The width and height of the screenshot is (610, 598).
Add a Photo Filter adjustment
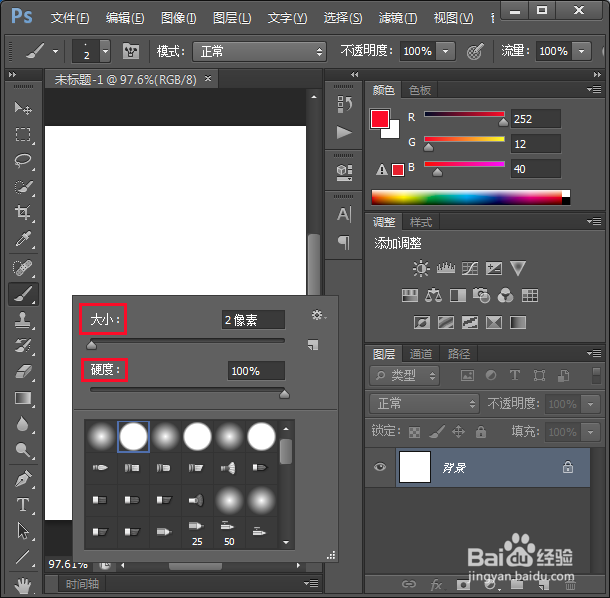482,296
